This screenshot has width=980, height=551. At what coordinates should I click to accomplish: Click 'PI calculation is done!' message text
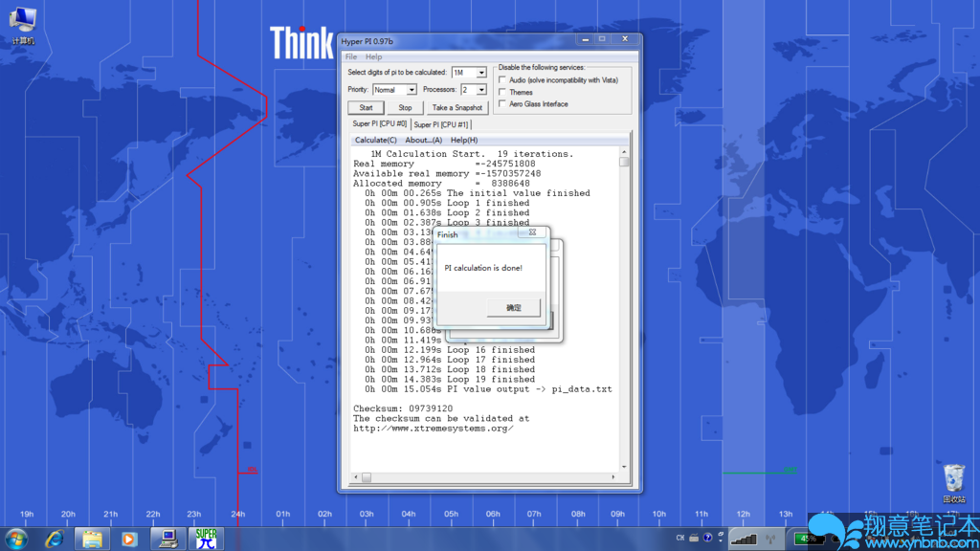483,268
